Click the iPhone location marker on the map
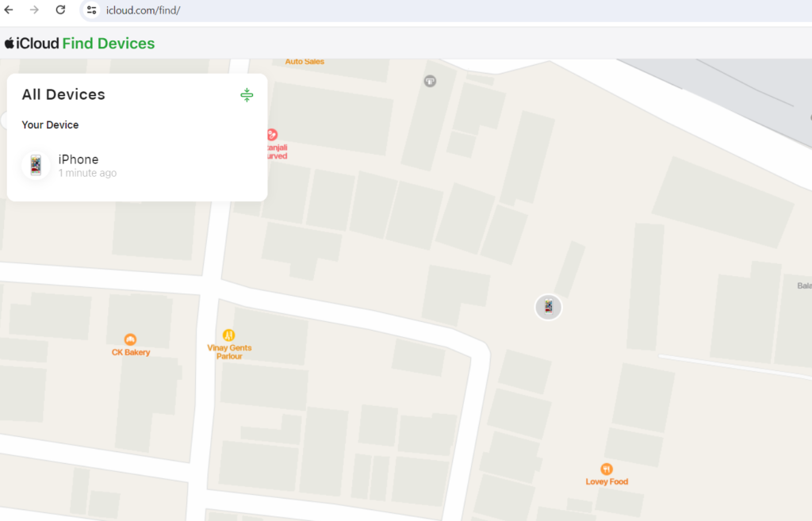The width and height of the screenshot is (812, 521). (549, 307)
